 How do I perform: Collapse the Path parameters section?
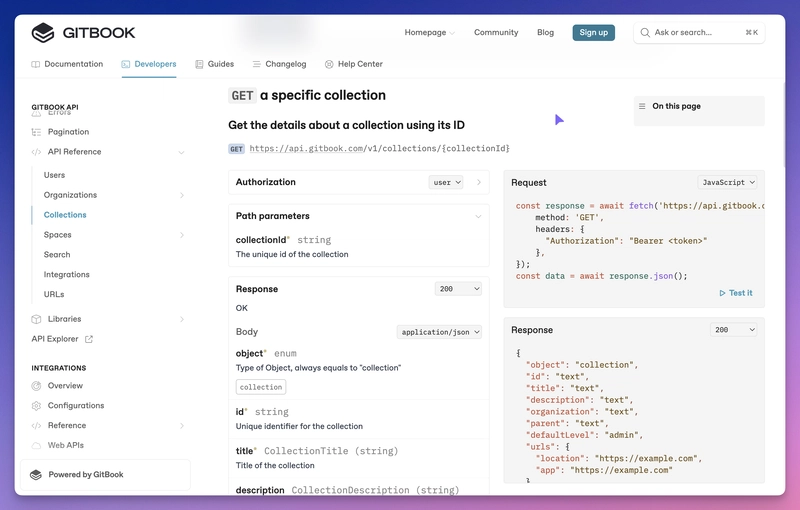478,217
